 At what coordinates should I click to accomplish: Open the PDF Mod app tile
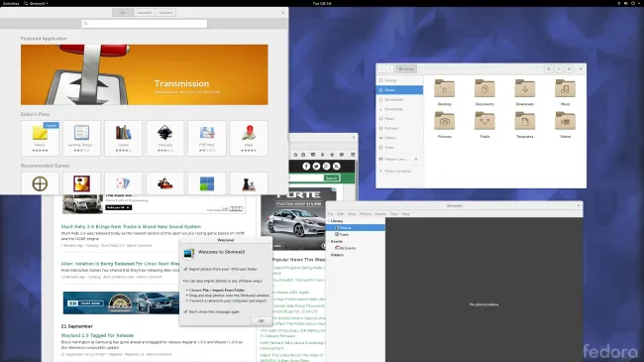coord(207,138)
